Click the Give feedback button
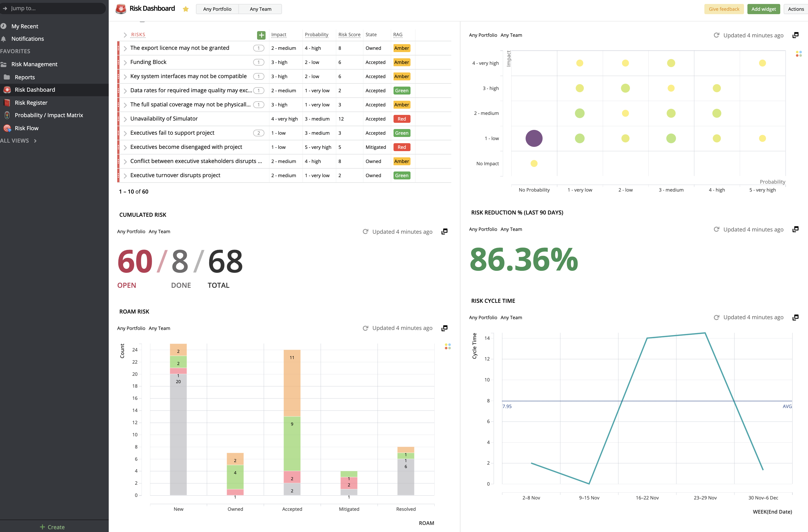808x532 pixels. coord(724,9)
